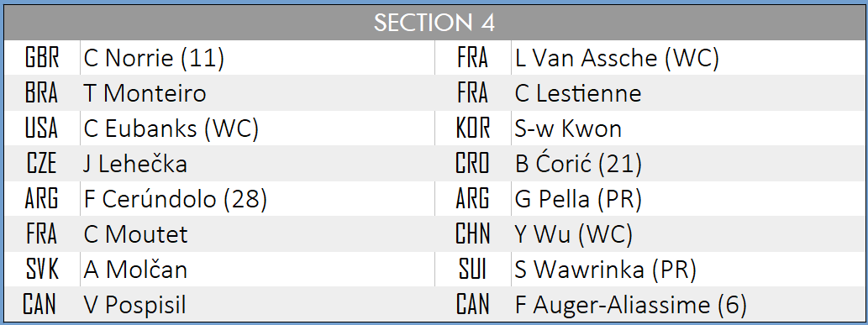Select the J Lehečka cell
The height and width of the screenshot is (325, 868).
[x=257, y=164]
